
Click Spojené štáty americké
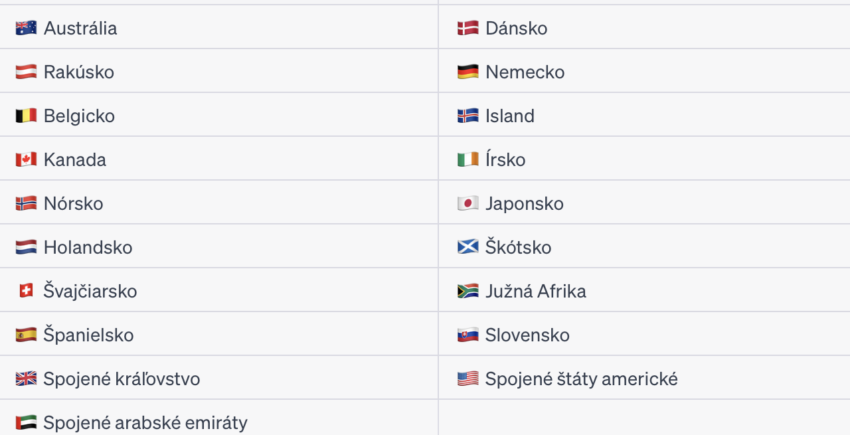pos(581,379)
